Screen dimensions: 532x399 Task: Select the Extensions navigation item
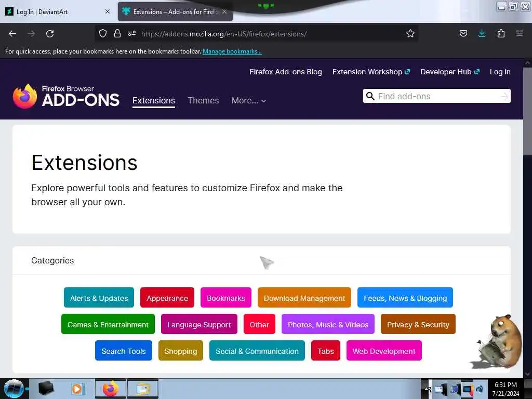click(154, 100)
